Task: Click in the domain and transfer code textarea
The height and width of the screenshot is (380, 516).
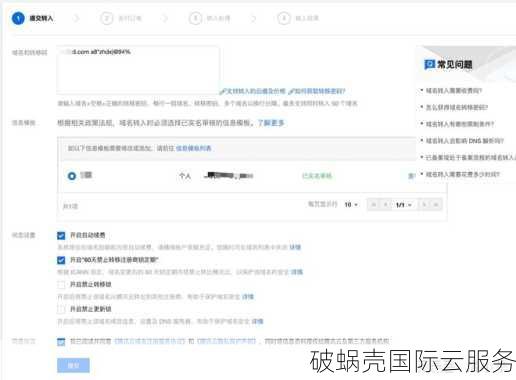Action: pyautogui.click(x=138, y=70)
